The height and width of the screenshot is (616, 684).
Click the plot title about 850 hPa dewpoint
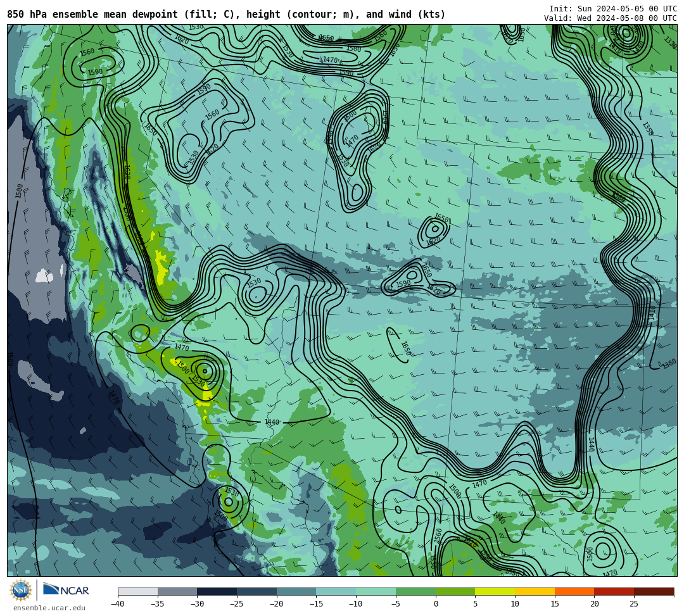(226, 15)
